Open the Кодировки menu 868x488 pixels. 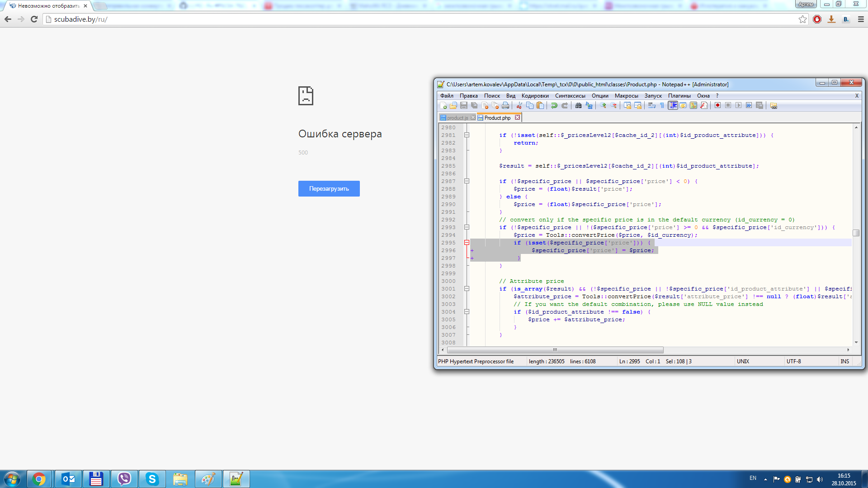535,96
